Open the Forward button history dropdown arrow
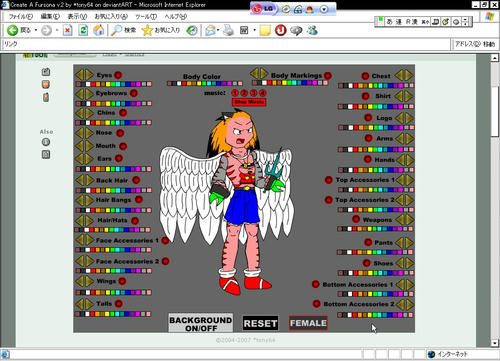The width and height of the screenshot is (500, 361). click(x=56, y=31)
